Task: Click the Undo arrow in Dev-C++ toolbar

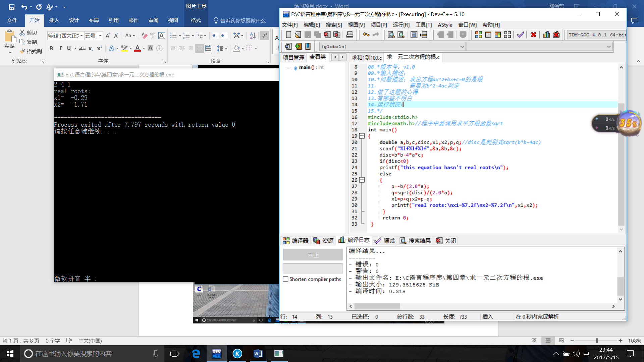Action: pyautogui.click(x=366, y=35)
